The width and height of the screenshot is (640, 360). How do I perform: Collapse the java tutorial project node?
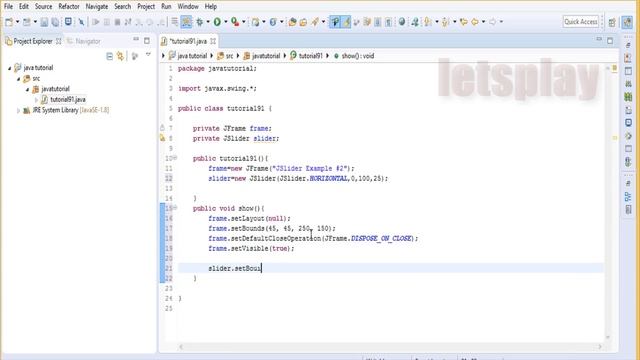coord(9,68)
